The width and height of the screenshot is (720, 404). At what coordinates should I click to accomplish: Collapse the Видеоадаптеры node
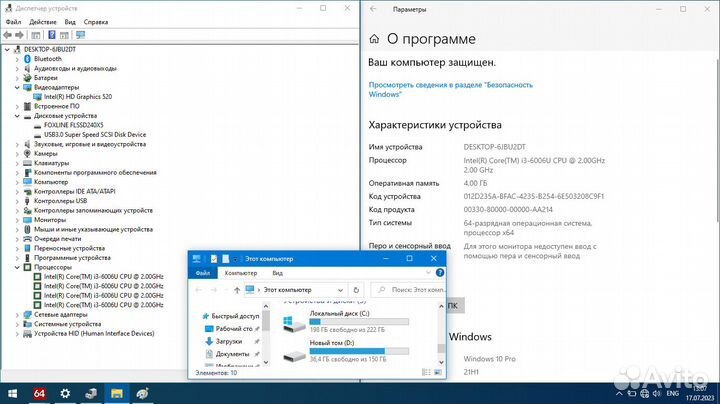[17, 87]
